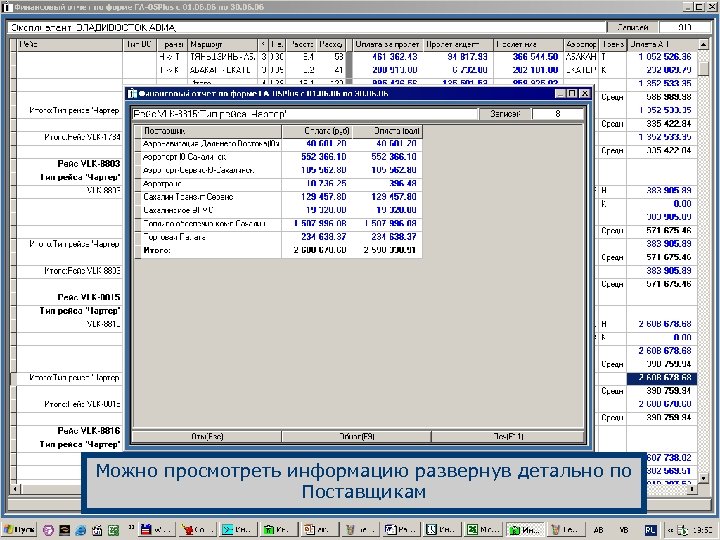The height and width of the screenshot is (540, 720).
Task: Click the Оплата (вал) column header
Action: coord(387,131)
